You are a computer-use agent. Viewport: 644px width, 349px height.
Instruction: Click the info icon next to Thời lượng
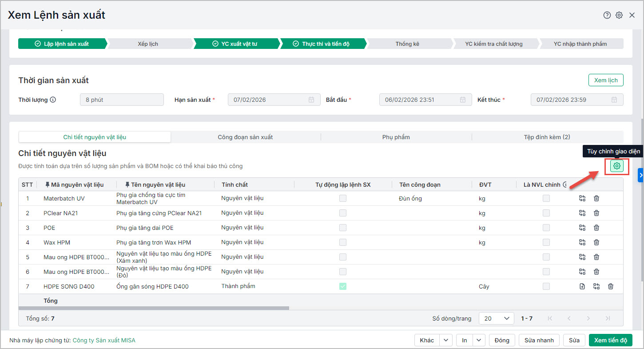pyautogui.click(x=53, y=100)
